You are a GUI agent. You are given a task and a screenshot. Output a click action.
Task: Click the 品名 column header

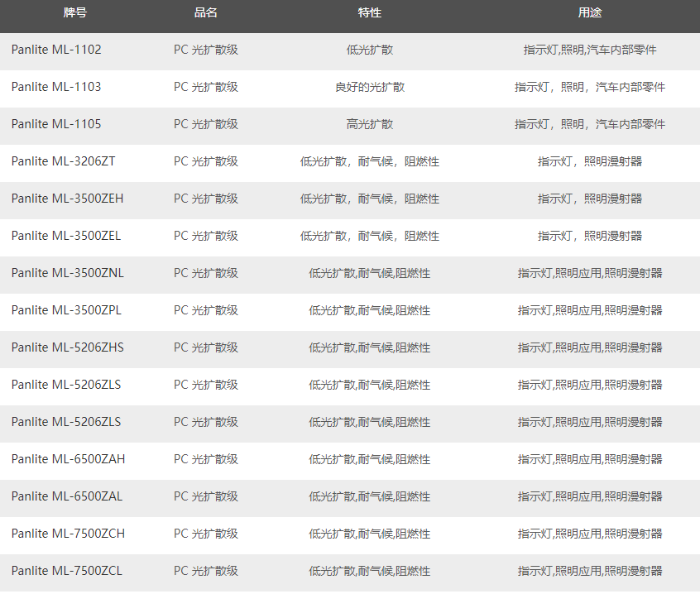point(205,13)
